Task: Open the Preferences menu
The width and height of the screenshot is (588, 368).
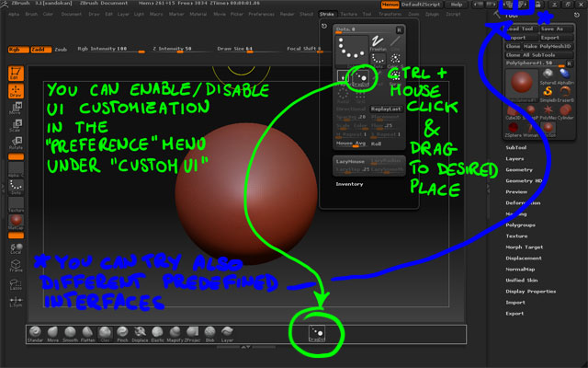Action: click(261, 14)
